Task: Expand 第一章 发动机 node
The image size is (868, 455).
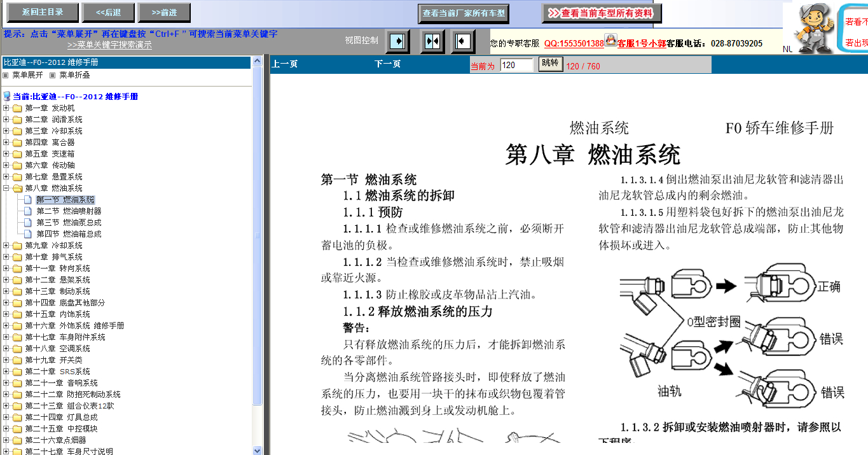Action: coord(6,108)
